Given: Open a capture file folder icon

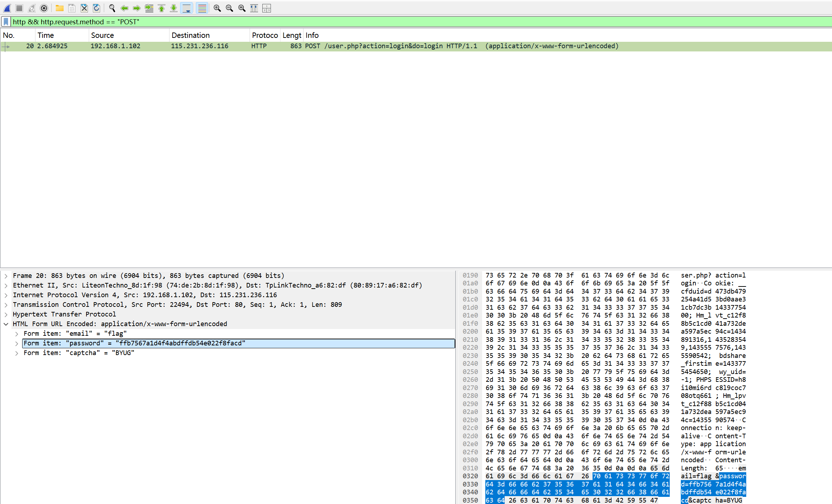Looking at the screenshot, I should point(59,8).
